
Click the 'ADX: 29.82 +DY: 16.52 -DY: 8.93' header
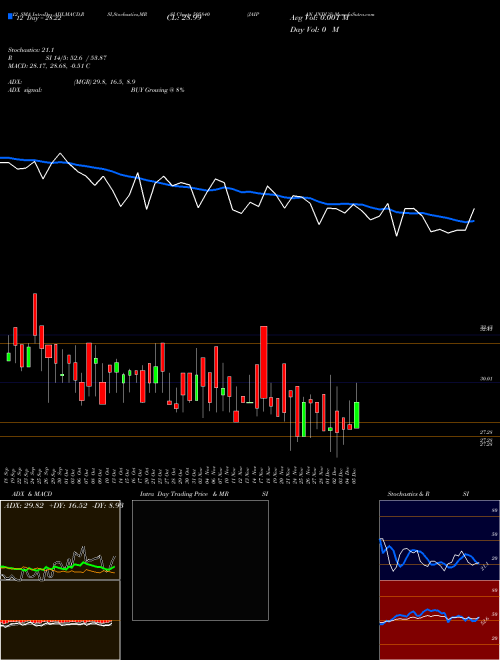click(x=63, y=505)
